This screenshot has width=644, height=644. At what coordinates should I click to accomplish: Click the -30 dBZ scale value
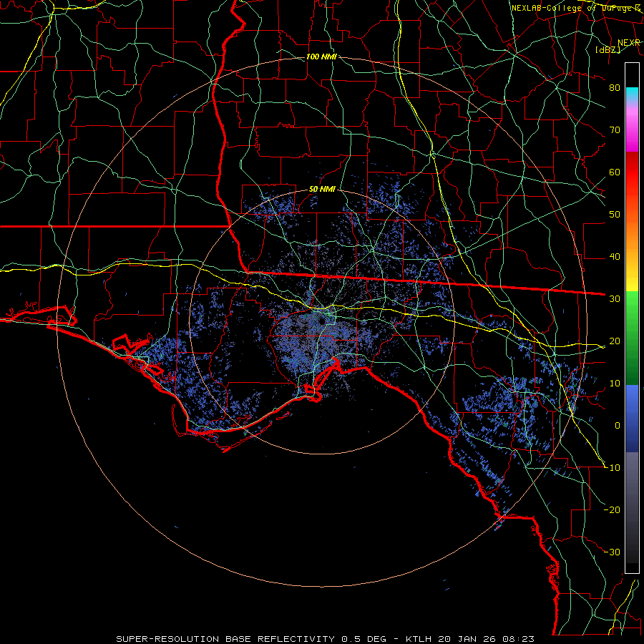pos(613,552)
